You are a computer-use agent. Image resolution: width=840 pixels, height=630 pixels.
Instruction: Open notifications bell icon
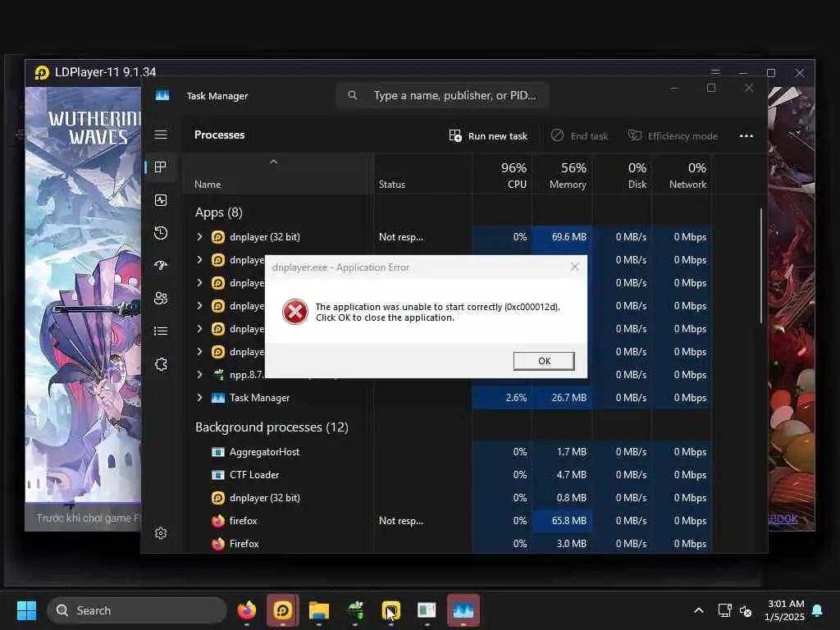818,610
